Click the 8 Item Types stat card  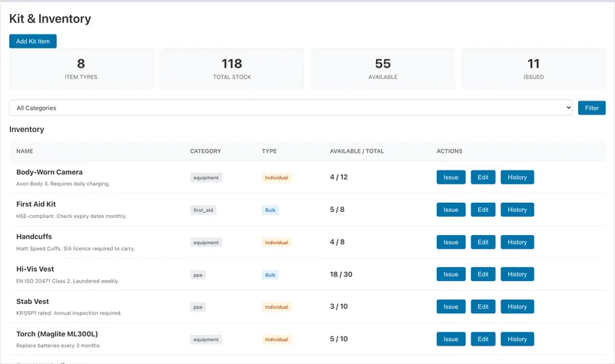coord(81,68)
